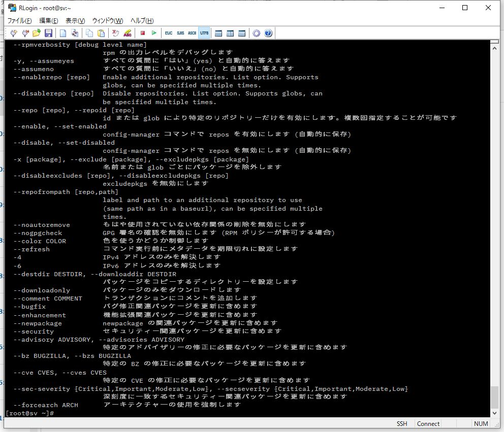Click the green play arrow icon
The height and width of the screenshot is (432, 504).
pyautogui.click(x=154, y=33)
